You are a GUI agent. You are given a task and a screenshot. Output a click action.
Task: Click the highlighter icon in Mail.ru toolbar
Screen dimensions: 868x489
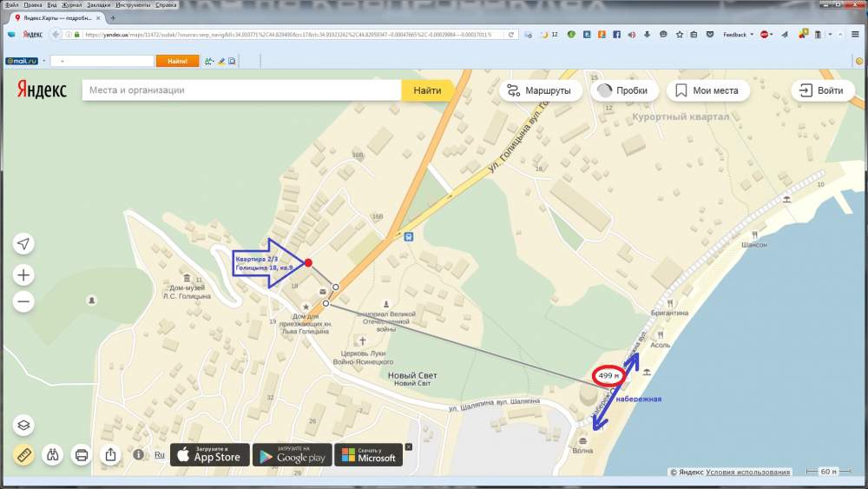[220, 62]
